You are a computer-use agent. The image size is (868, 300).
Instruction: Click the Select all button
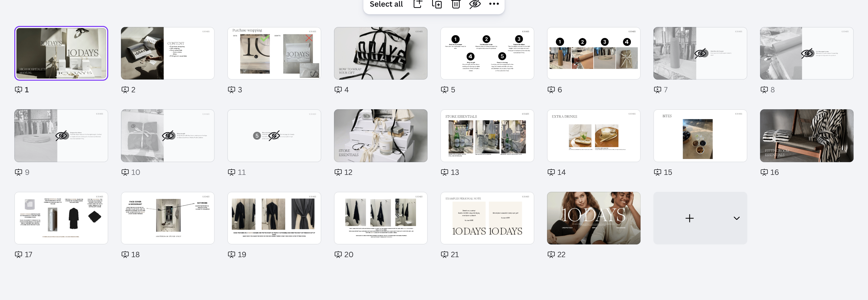[x=386, y=4]
